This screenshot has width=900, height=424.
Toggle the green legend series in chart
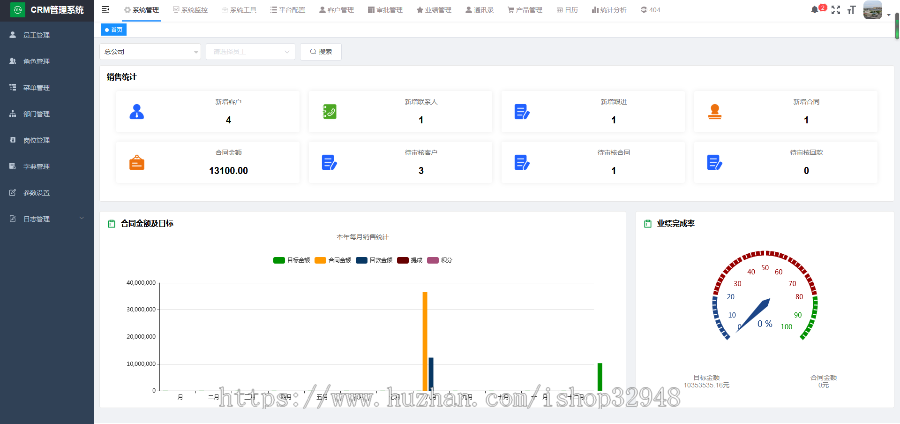click(x=279, y=260)
